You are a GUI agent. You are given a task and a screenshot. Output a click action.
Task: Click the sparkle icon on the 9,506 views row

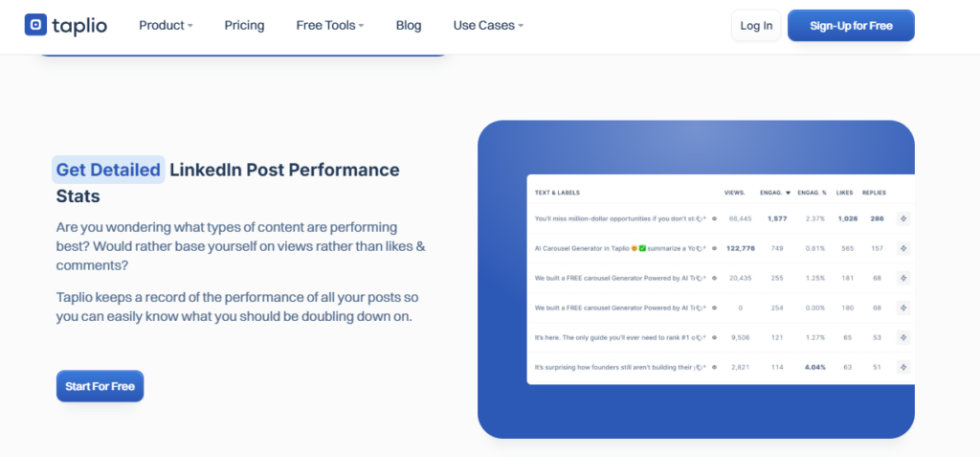pyautogui.click(x=903, y=337)
